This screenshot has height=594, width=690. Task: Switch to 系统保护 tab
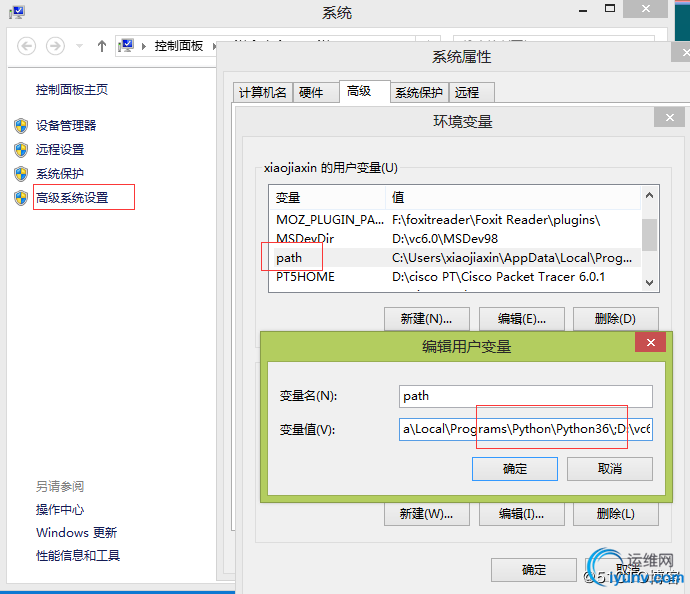click(x=419, y=92)
